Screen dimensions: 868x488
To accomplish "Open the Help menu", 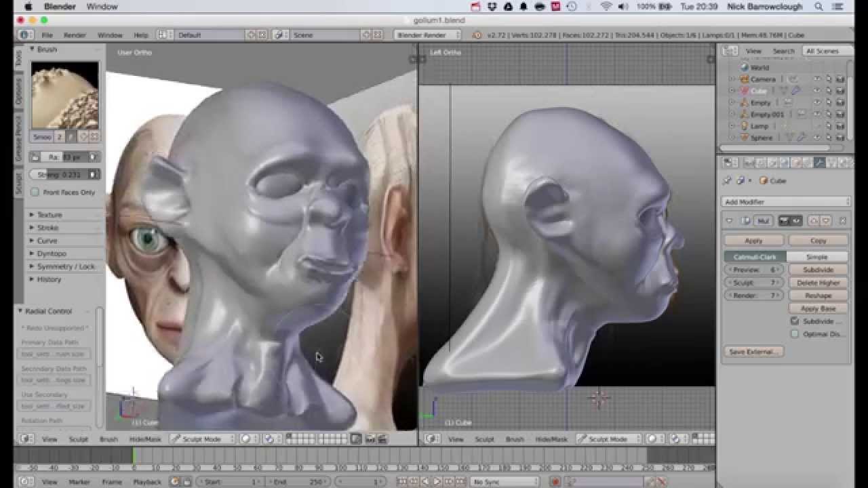I will (x=140, y=35).
